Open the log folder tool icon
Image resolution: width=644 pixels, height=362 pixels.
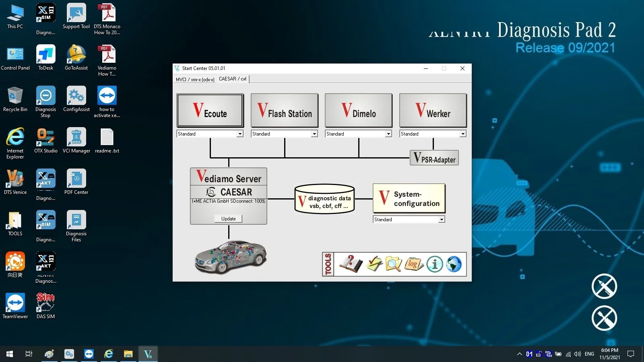414,264
